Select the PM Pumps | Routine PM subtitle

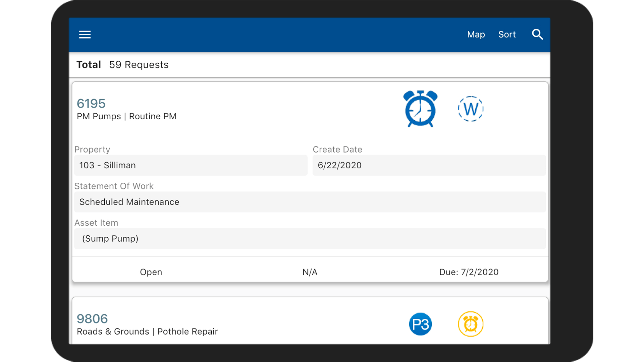point(126,116)
